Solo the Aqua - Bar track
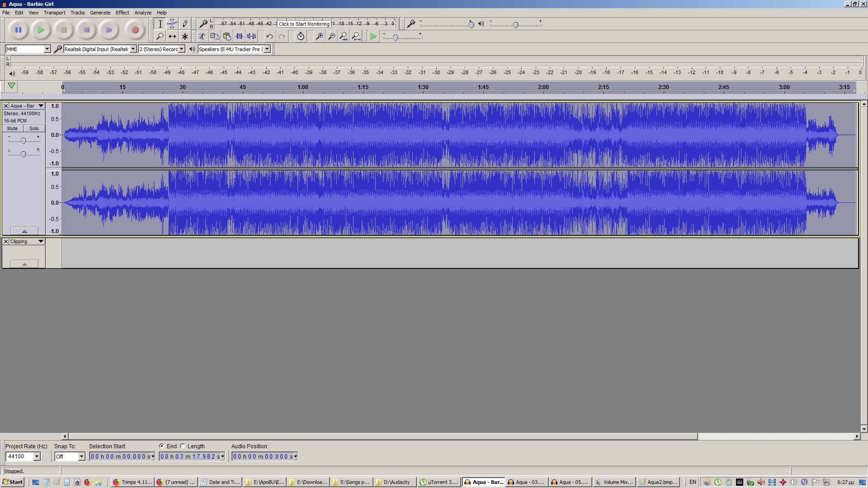Viewport: 868px width, 488px height. (34, 128)
